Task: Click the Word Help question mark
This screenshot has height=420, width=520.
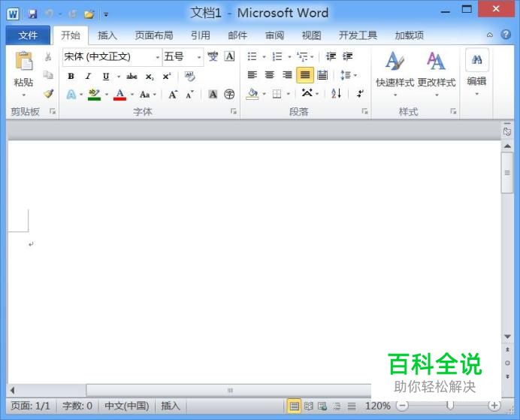Action: coord(506,35)
